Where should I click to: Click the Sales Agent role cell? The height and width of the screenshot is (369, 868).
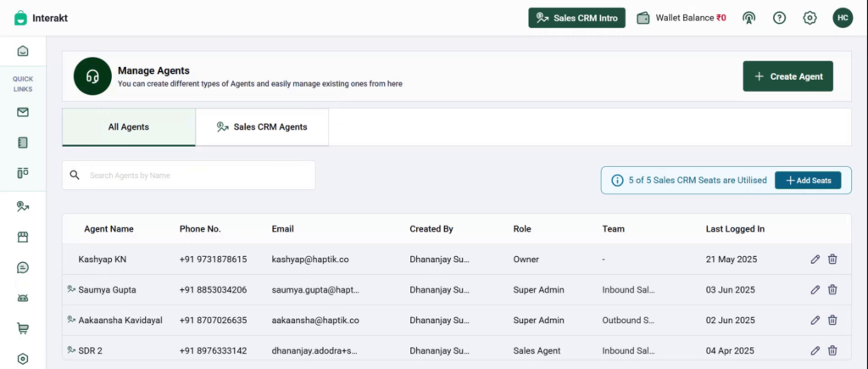[537, 350]
